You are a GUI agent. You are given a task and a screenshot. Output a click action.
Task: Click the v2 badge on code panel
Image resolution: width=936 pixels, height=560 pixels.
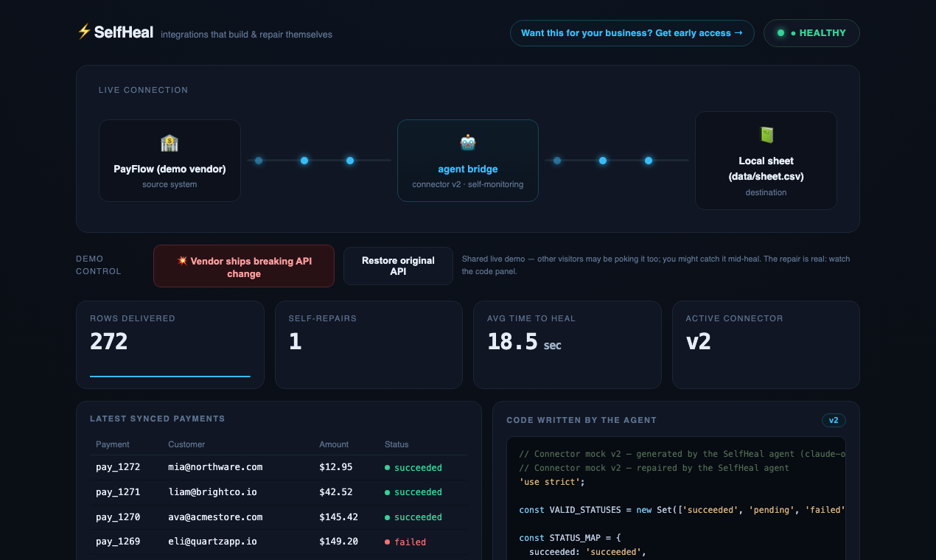pyautogui.click(x=834, y=420)
